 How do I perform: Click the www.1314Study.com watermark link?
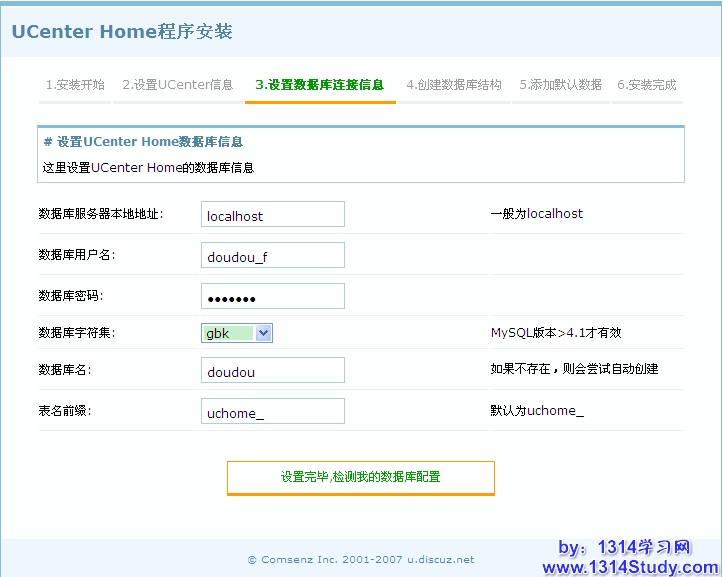630,567
